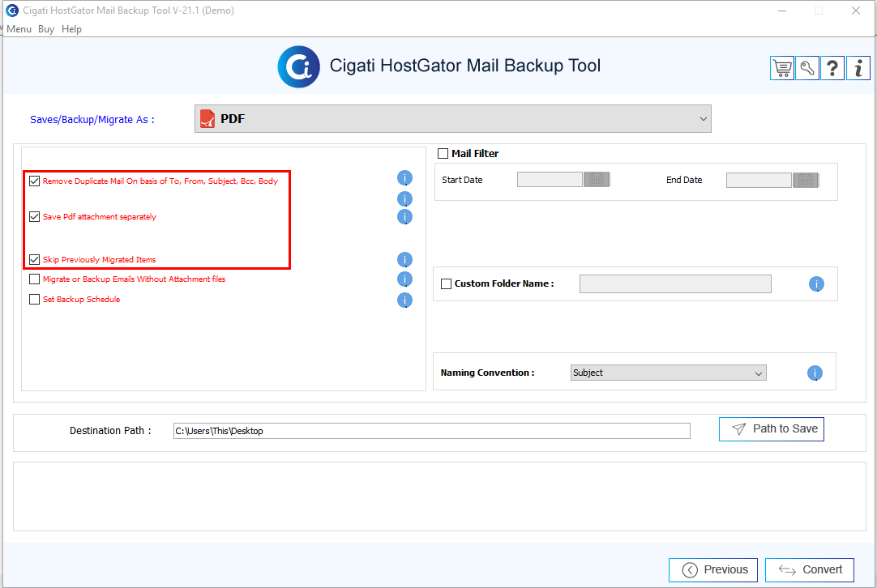The height and width of the screenshot is (588, 877).
Task: Click the "Naming Convention :" label
Action: [488, 373]
